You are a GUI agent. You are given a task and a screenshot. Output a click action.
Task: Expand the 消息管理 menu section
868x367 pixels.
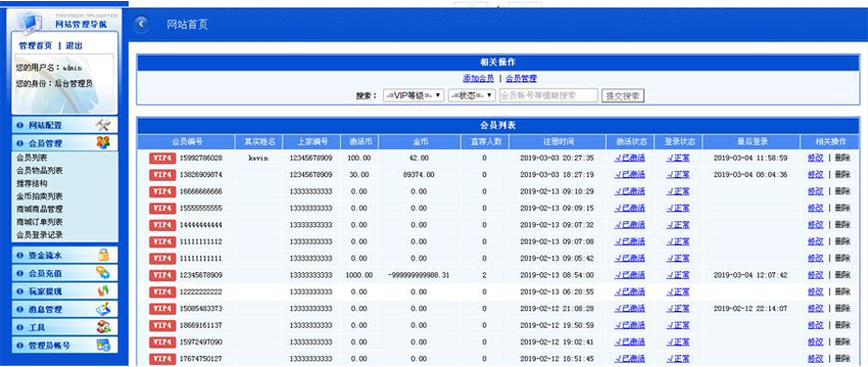65,309
